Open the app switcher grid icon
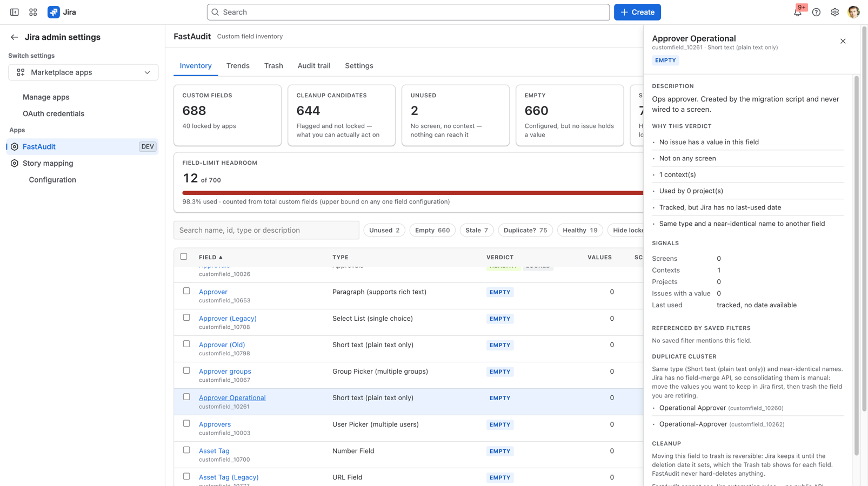The image size is (868, 486). (x=33, y=12)
